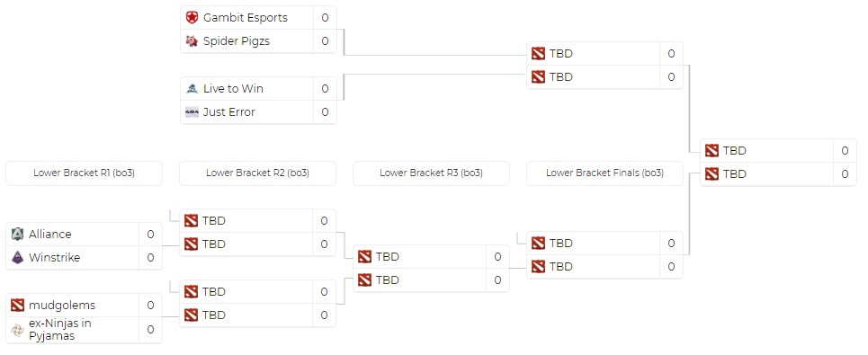Screen dimensions: 868x355
Task: Click the Just Error 404 logo
Action: click(x=192, y=111)
